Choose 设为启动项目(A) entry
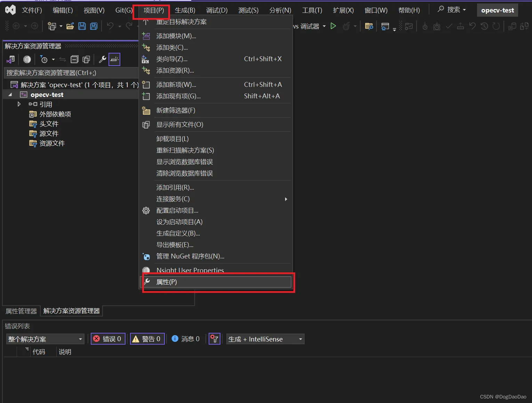 coord(216,222)
